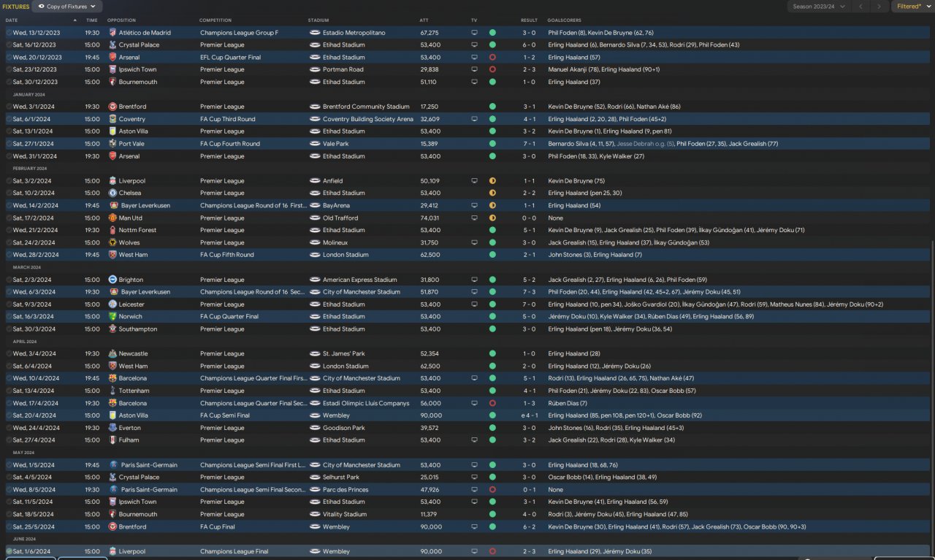Click the Man Utd club badge
The width and height of the screenshot is (935, 560).
pyautogui.click(x=112, y=218)
